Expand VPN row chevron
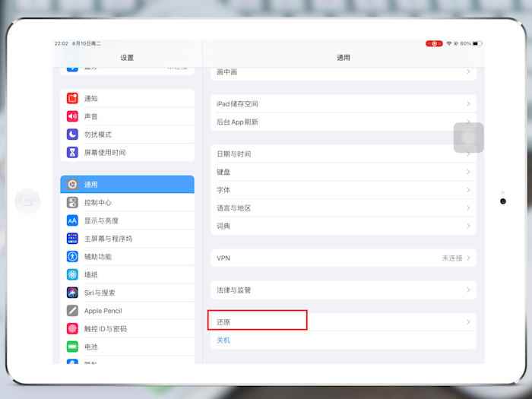Screen dimensions: 532x399 468,258
